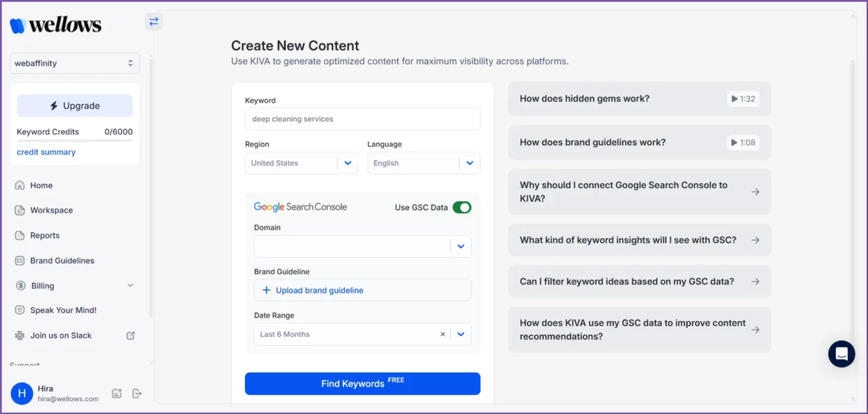Image resolution: width=868 pixels, height=414 pixels.
Task: Open the Region dropdown
Action: [x=348, y=163]
